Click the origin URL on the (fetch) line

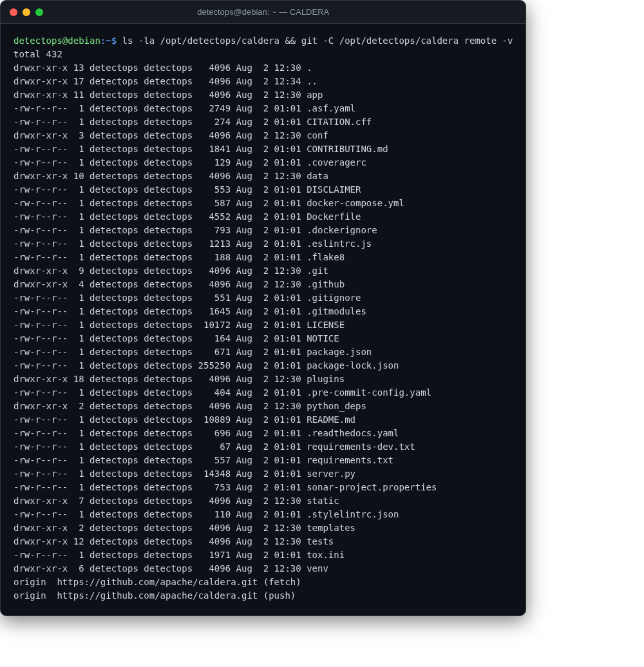point(157,583)
